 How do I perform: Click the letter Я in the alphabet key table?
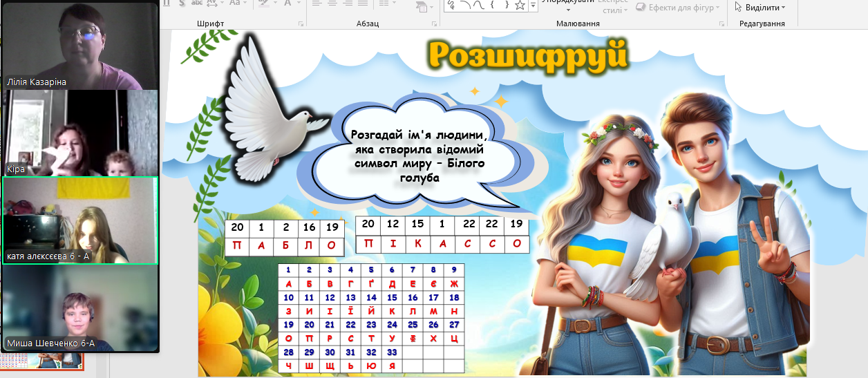click(392, 366)
